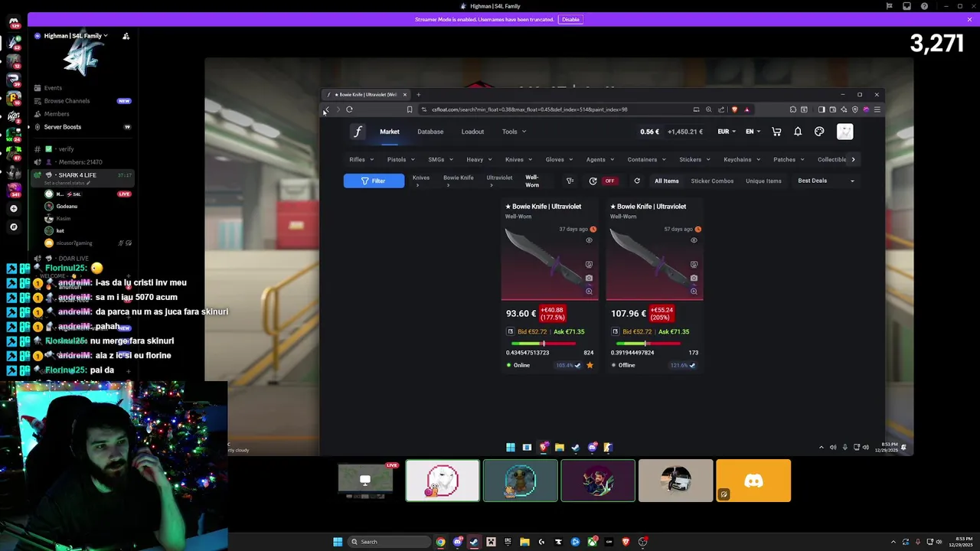Zoom the image of the 93.60 € knife

pyautogui.click(x=589, y=291)
